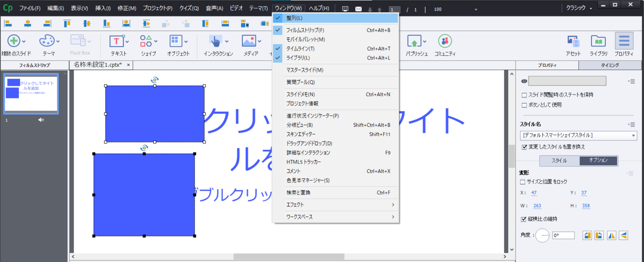Toggle the 縦横比の維持 checkbox
Image resolution: width=644 pixels, height=262 pixels.
point(523,219)
